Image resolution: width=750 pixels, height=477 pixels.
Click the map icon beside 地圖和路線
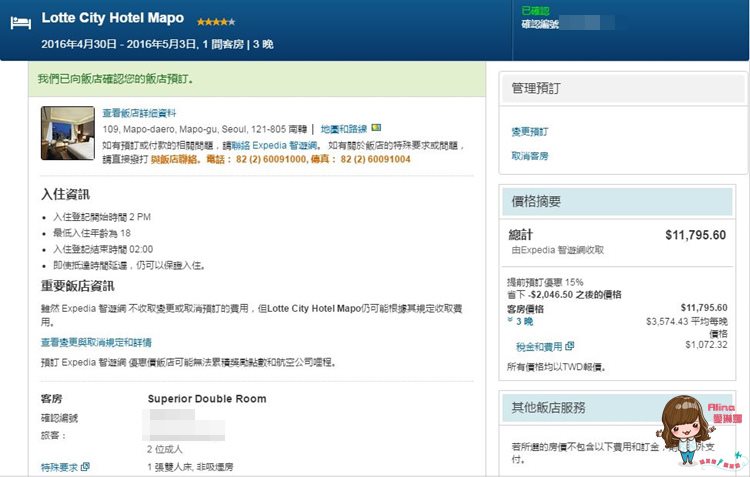tap(376, 128)
